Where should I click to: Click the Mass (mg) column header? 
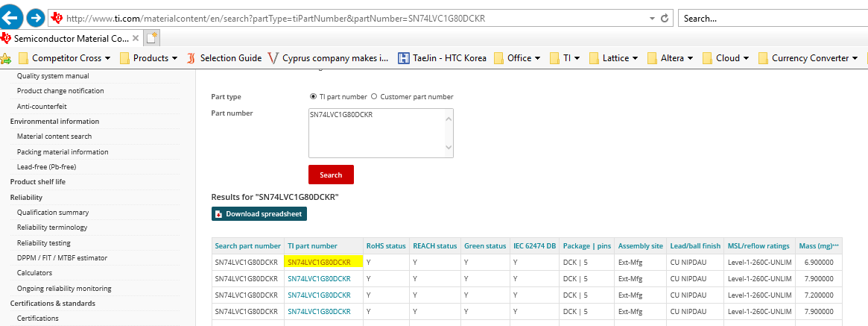[819, 246]
